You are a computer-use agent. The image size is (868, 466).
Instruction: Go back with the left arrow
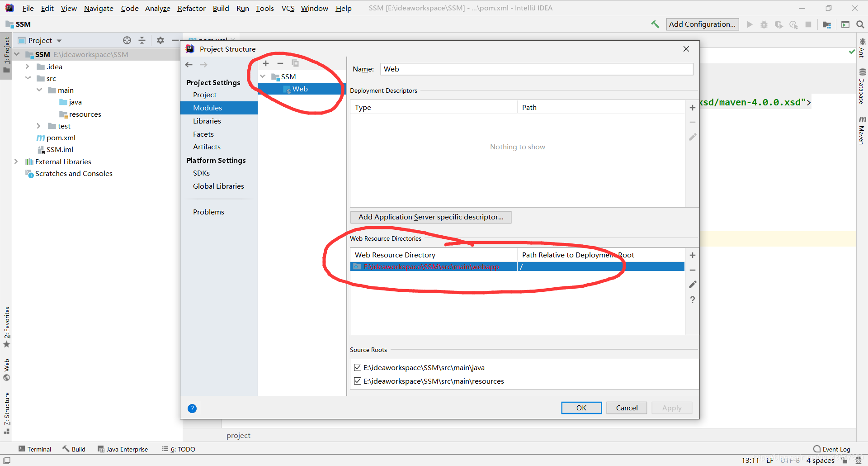[x=189, y=65]
